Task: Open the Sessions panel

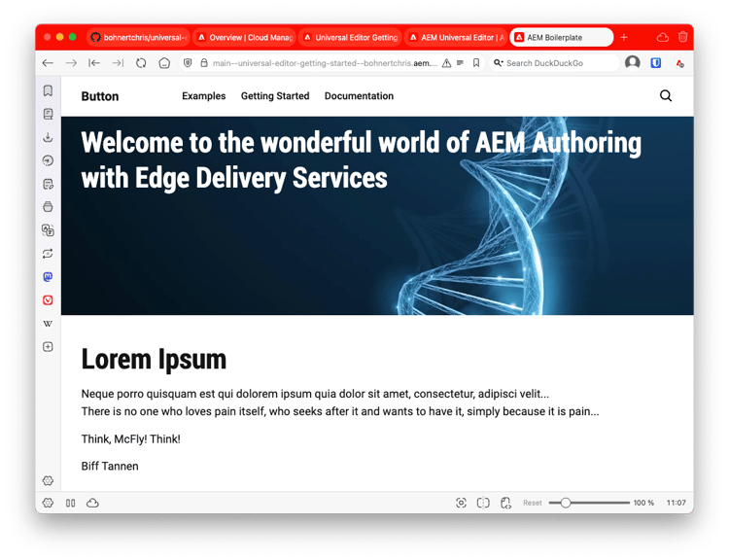Action: pos(48,254)
